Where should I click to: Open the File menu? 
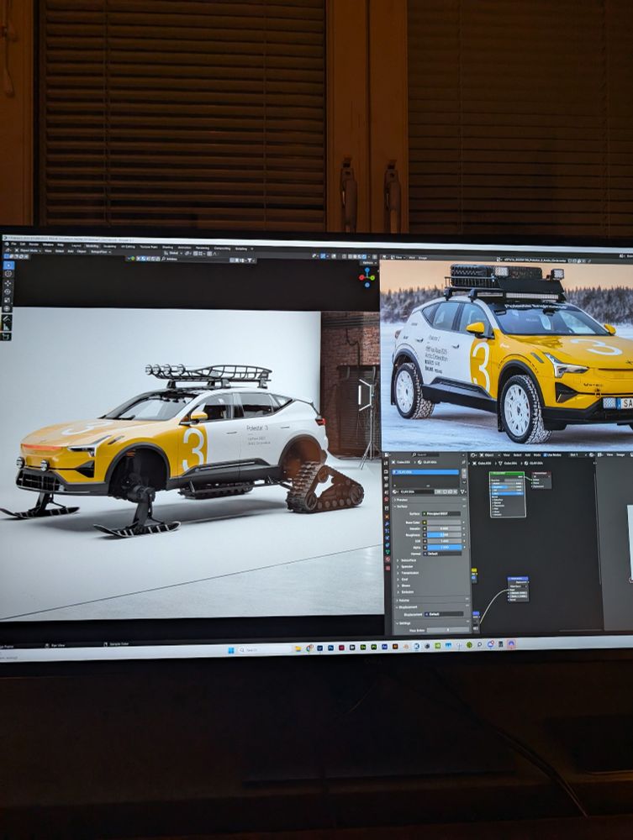13,244
